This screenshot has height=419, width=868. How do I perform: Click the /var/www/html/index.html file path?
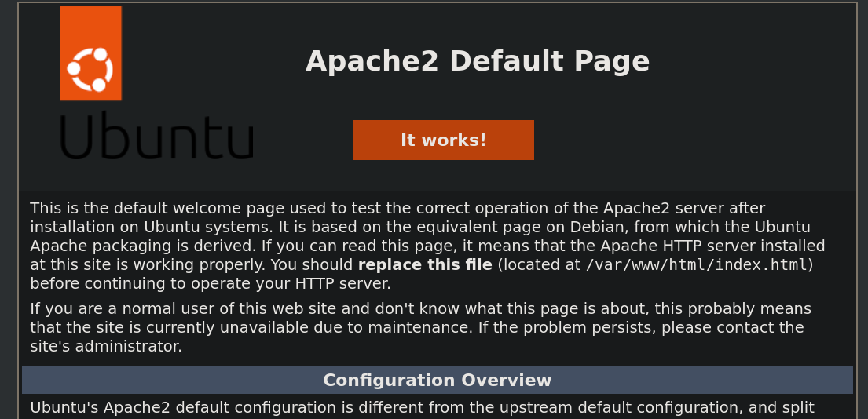(697, 264)
